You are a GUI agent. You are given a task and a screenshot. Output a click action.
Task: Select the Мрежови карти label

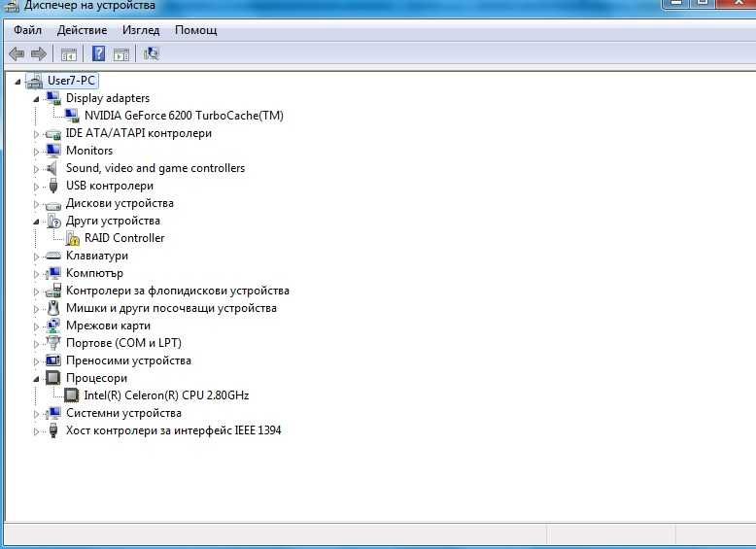pos(108,326)
